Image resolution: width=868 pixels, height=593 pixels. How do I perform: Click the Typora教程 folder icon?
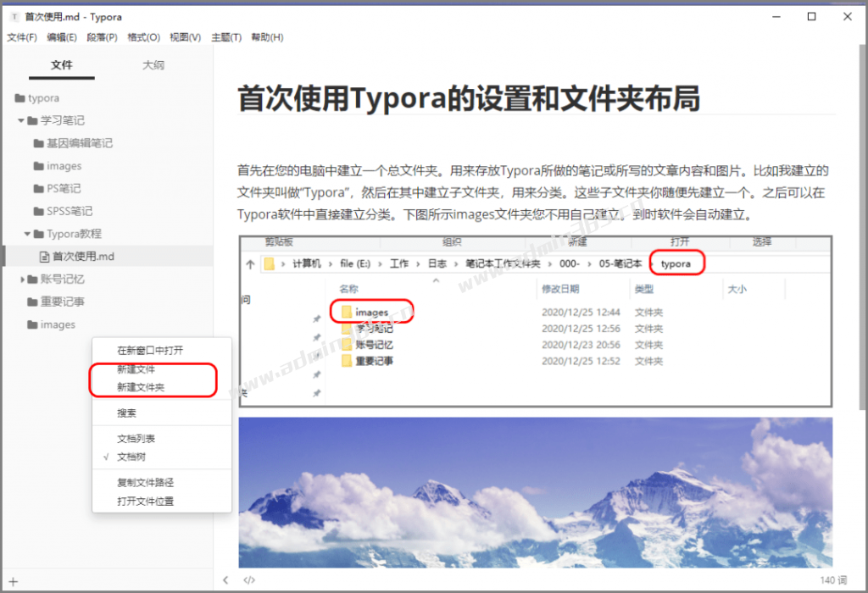39,234
